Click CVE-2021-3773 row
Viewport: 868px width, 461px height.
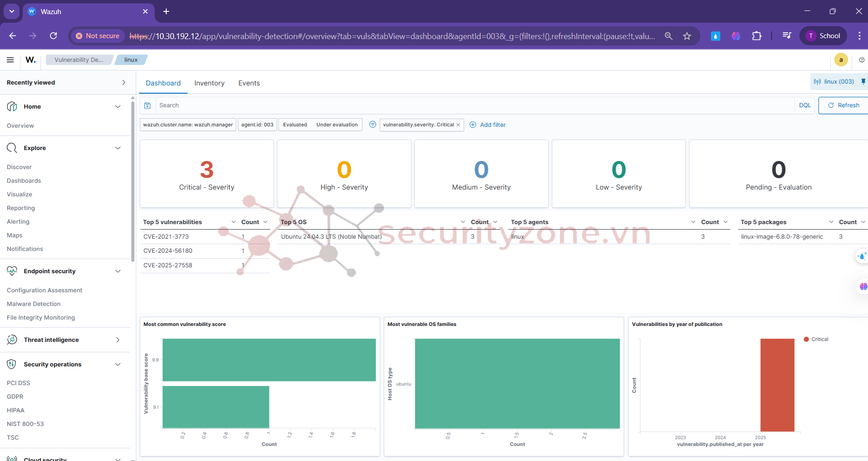click(205, 236)
